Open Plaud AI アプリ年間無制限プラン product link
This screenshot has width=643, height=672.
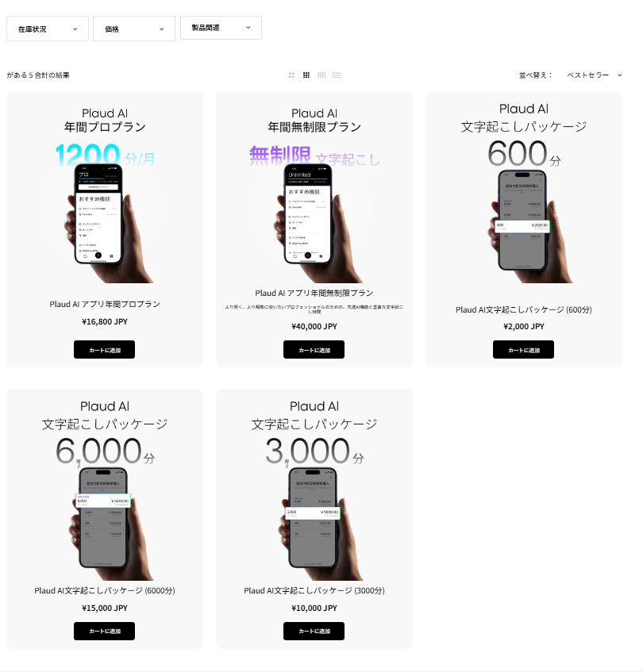coord(314,293)
